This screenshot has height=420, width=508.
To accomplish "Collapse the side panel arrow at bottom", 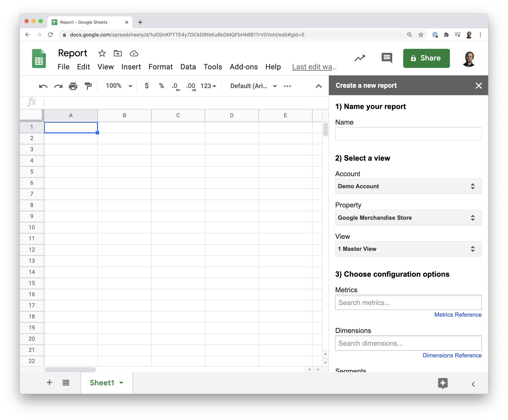I will pos(473,384).
